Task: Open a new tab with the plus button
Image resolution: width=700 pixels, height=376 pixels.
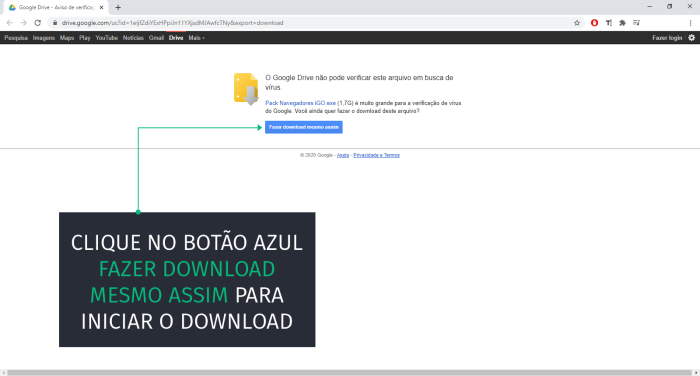Action: pyautogui.click(x=118, y=8)
